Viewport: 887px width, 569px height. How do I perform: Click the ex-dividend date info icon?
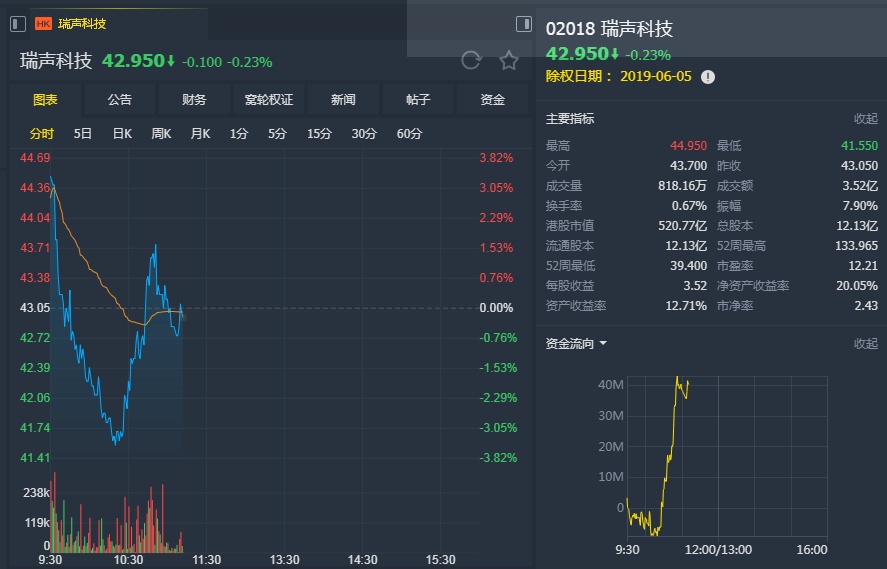708,76
